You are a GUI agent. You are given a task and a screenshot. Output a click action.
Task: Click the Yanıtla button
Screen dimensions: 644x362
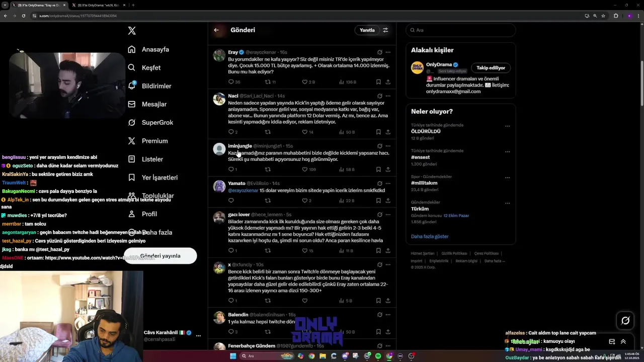click(x=367, y=30)
